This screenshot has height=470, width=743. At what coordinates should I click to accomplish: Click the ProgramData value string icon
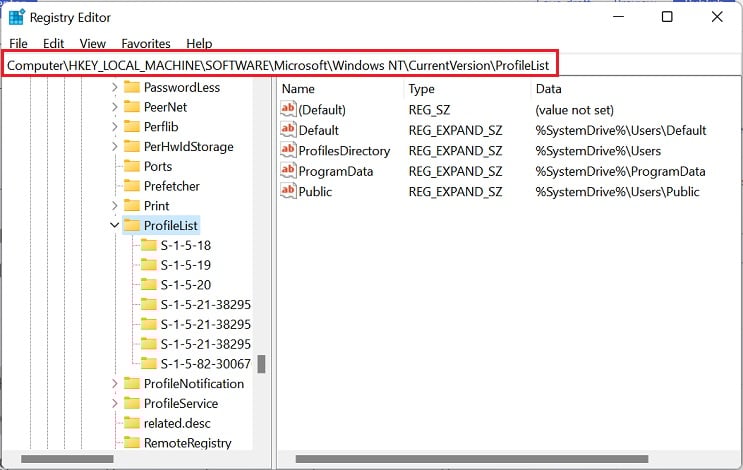click(x=288, y=171)
